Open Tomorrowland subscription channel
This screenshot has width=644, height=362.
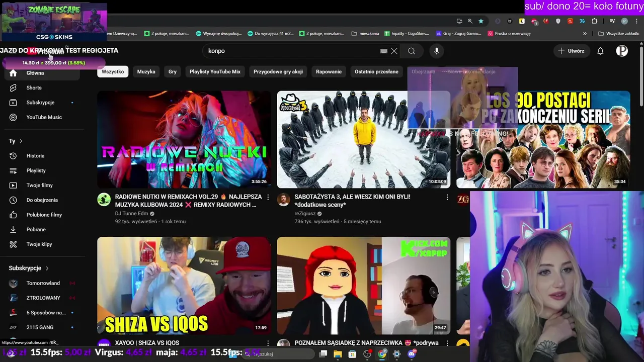pyautogui.click(x=42, y=283)
